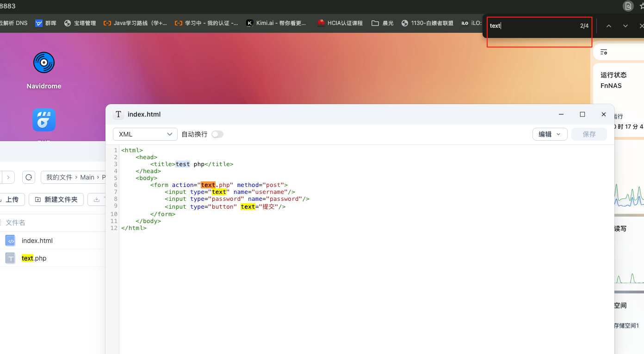The image size is (644, 354).
Task: Click the input line with type="button"
Action: click(225, 207)
